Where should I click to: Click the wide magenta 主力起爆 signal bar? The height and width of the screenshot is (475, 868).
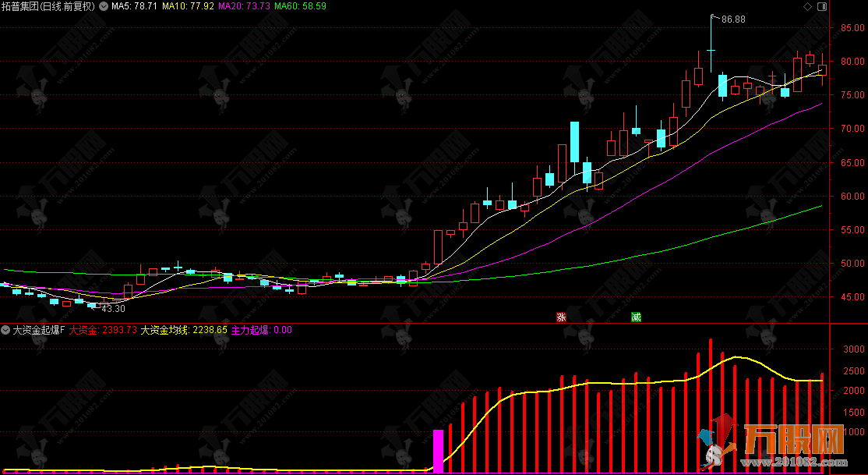[438, 451]
